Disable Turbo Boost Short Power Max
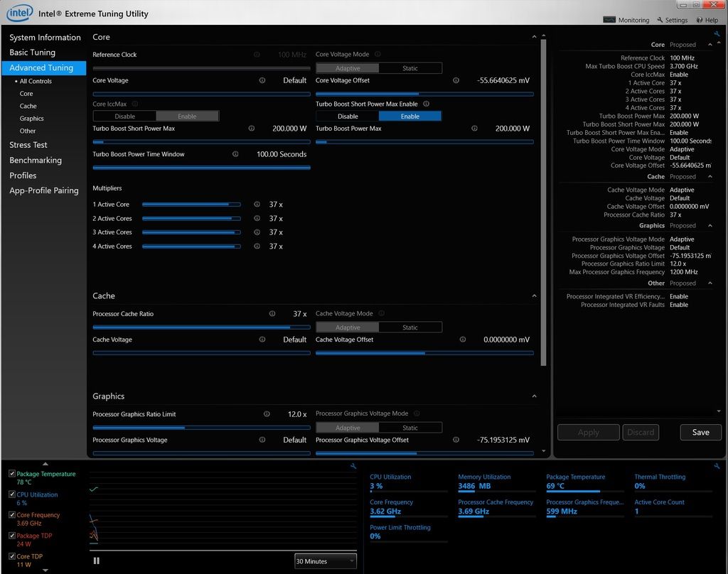Screen dimensions: 728x574 348,117
